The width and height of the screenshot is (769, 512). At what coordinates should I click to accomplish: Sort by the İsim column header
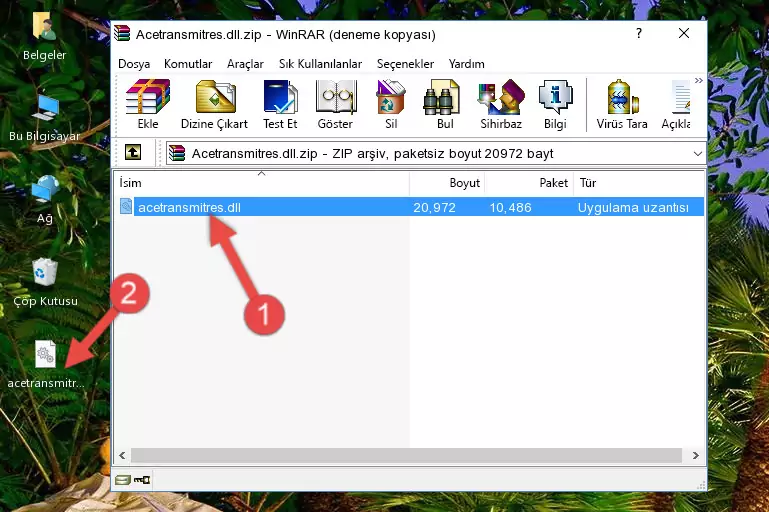(x=262, y=182)
